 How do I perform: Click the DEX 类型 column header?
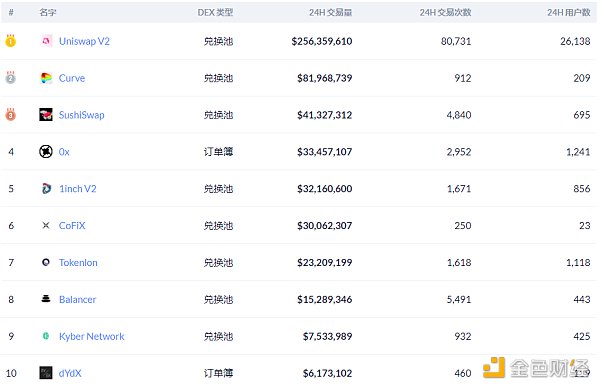point(215,13)
